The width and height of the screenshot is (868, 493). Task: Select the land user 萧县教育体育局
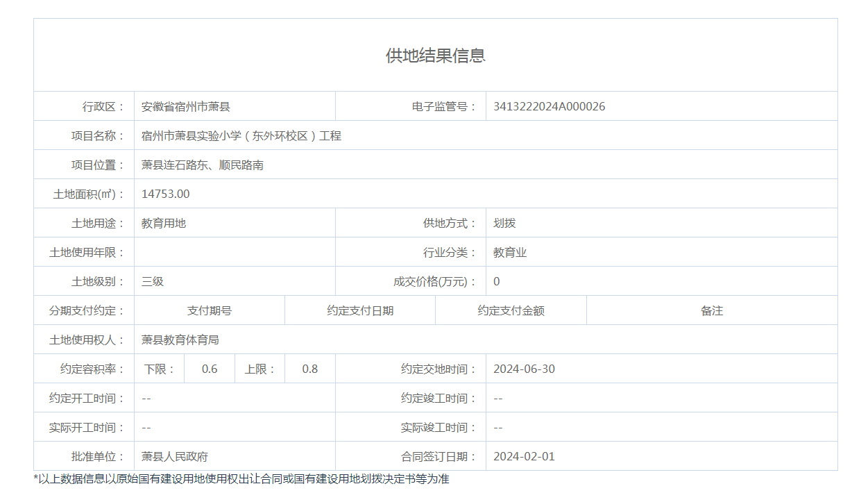180,340
